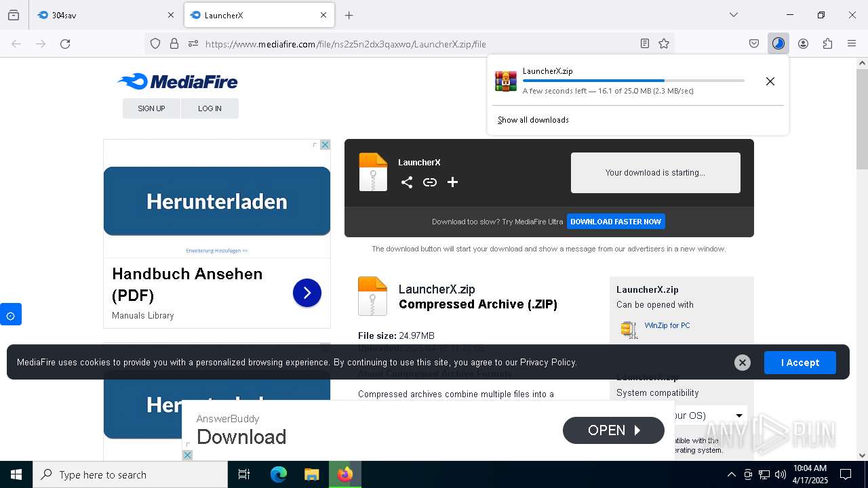
Task: View site security padlock info
Action: pos(174,43)
